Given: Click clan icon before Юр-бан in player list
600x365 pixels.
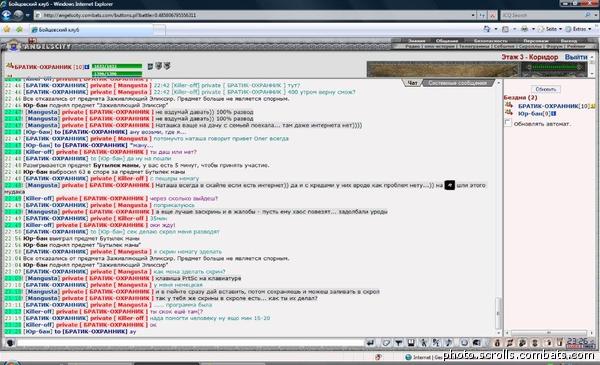Looking at the screenshot, I should [x=509, y=112].
